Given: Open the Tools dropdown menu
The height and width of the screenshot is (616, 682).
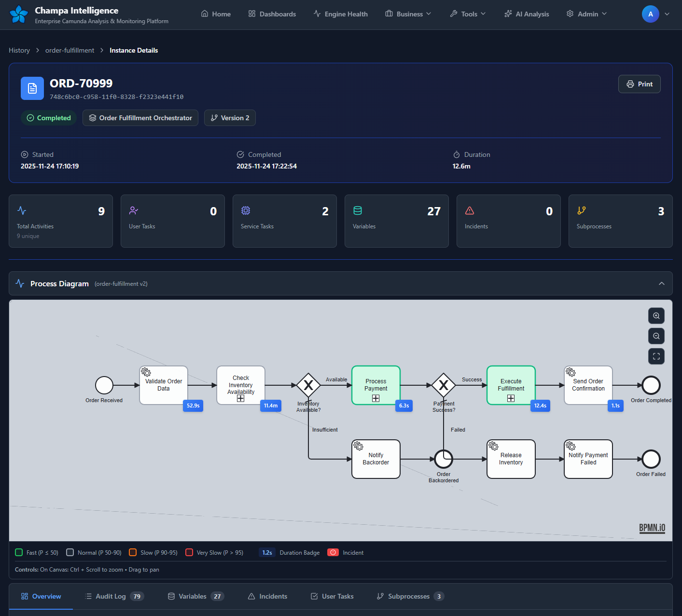Looking at the screenshot, I should point(468,14).
